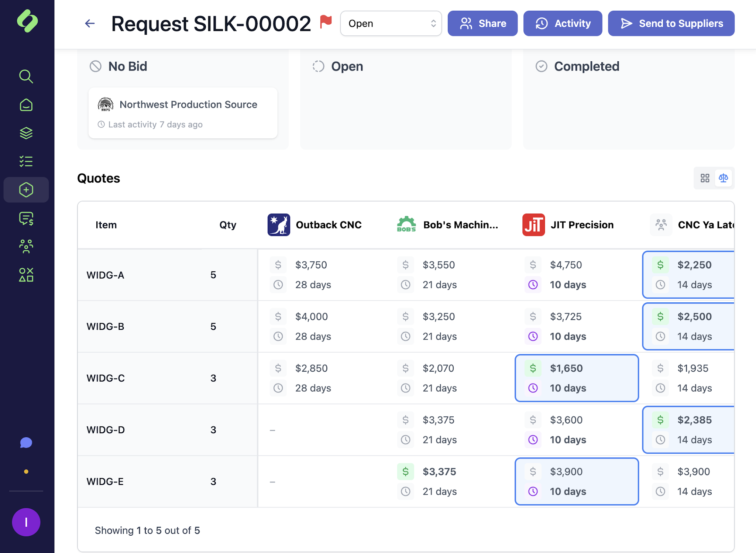Open the purple user avatar
Image resolution: width=756 pixels, height=553 pixels.
coord(26,522)
